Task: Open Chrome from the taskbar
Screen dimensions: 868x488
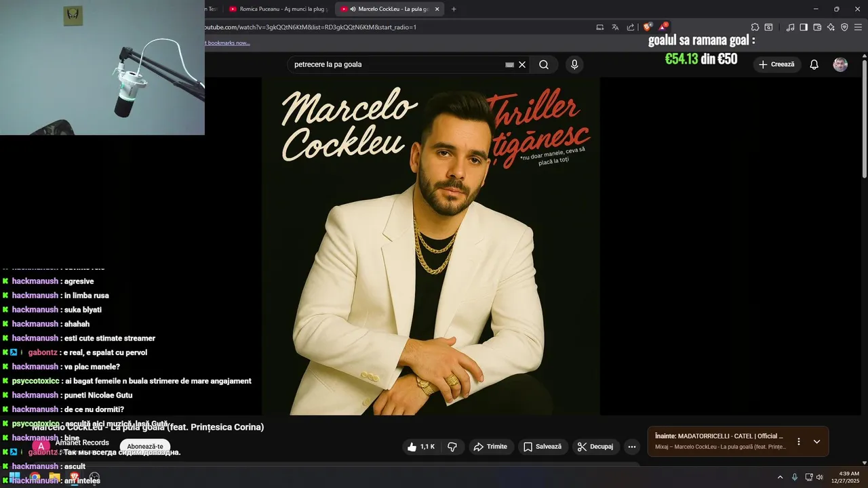Action: click(x=35, y=477)
